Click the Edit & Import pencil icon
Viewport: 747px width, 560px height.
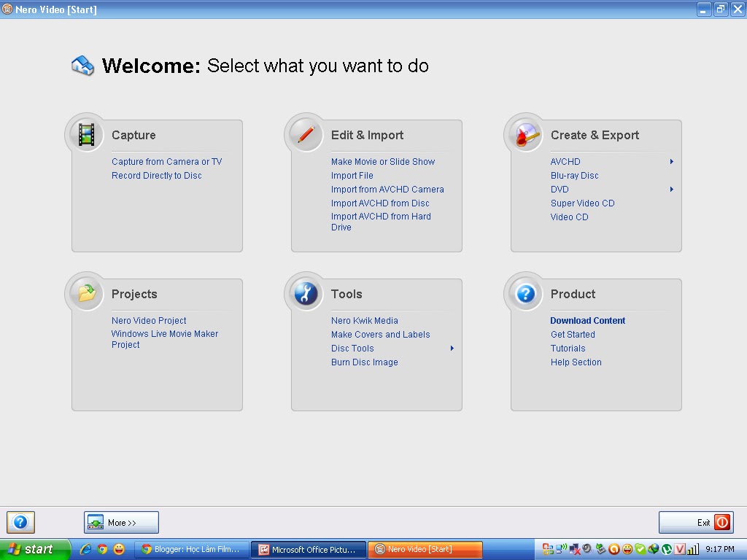point(306,135)
